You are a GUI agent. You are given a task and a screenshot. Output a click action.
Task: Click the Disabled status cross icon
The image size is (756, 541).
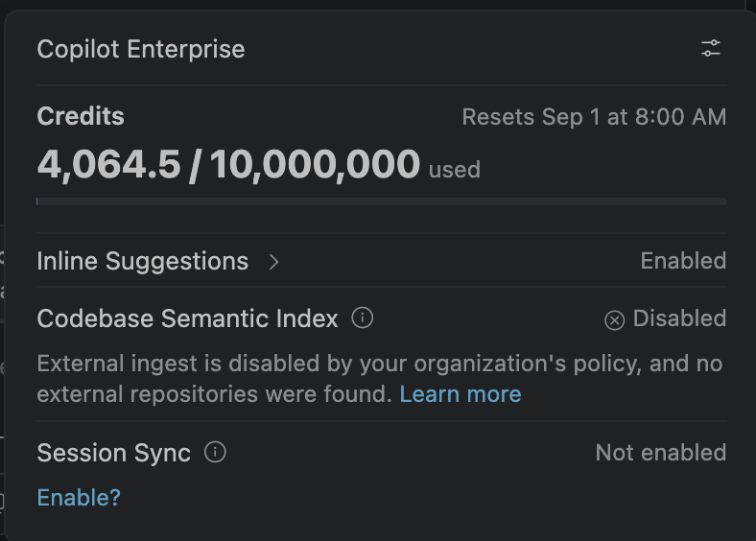614,320
